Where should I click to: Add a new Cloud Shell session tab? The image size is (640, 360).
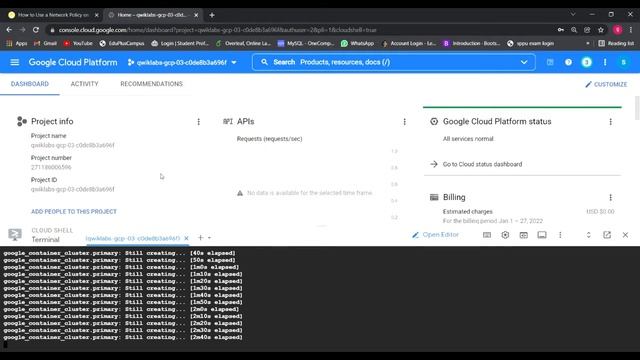click(x=200, y=238)
